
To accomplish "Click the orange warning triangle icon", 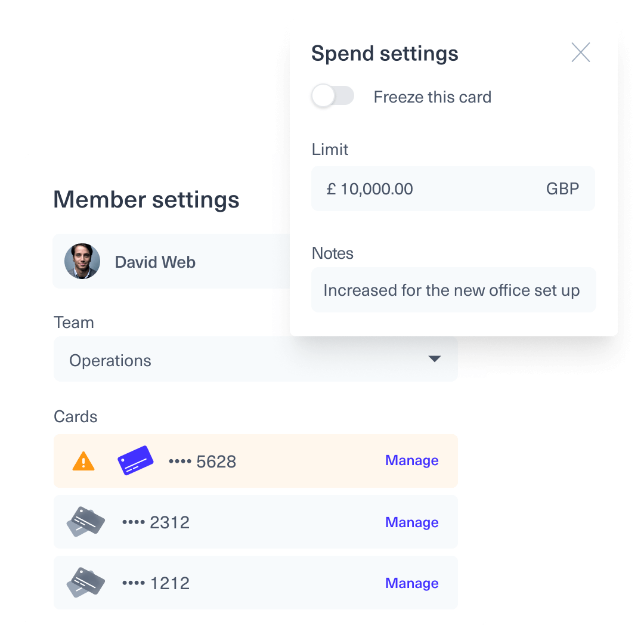I will 83,461.
